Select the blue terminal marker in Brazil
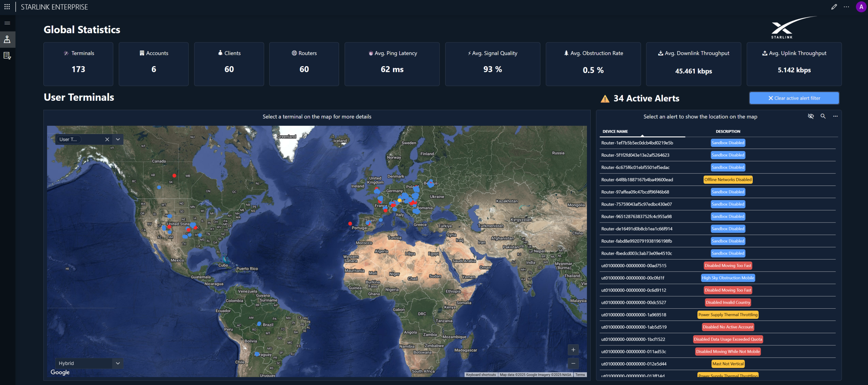Screen dimensions: 868x385 (x=259, y=324)
